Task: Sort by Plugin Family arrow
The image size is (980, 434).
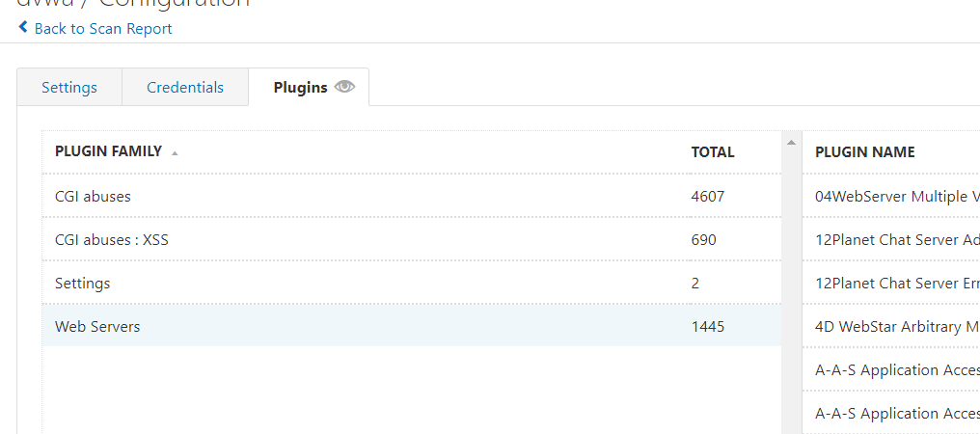Action: 175,152
